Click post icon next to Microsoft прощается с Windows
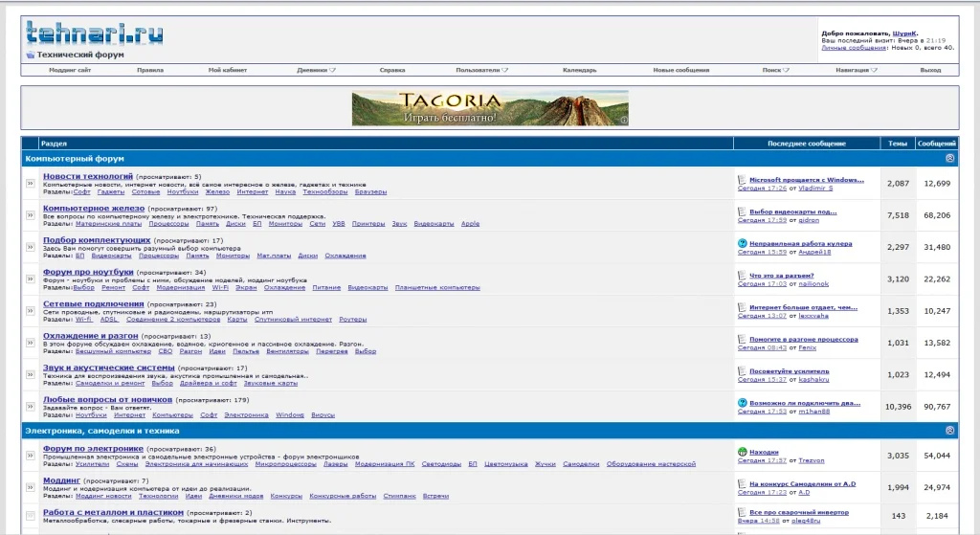Image resolution: width=980 pixels, height=535 pixels. 742,180
